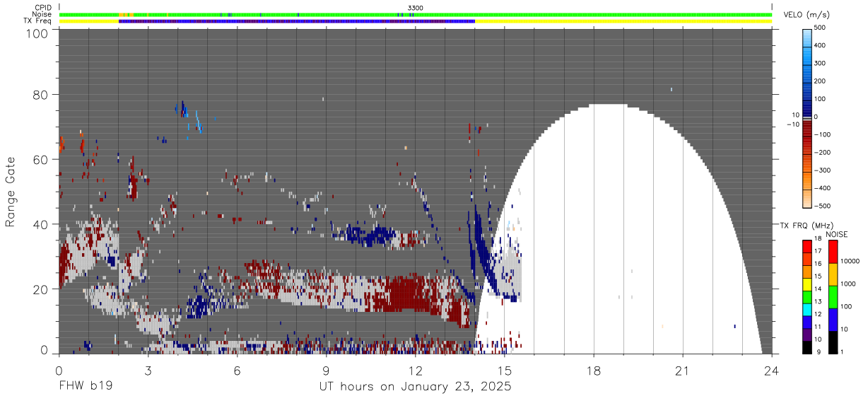Click the CPID value 3300
The height and width of the screenshot is (401, 868).
[x=416, y=8]
